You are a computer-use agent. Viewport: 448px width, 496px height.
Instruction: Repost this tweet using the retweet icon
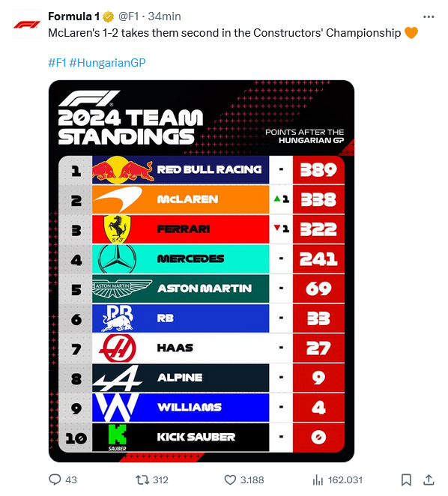(142, 480)
